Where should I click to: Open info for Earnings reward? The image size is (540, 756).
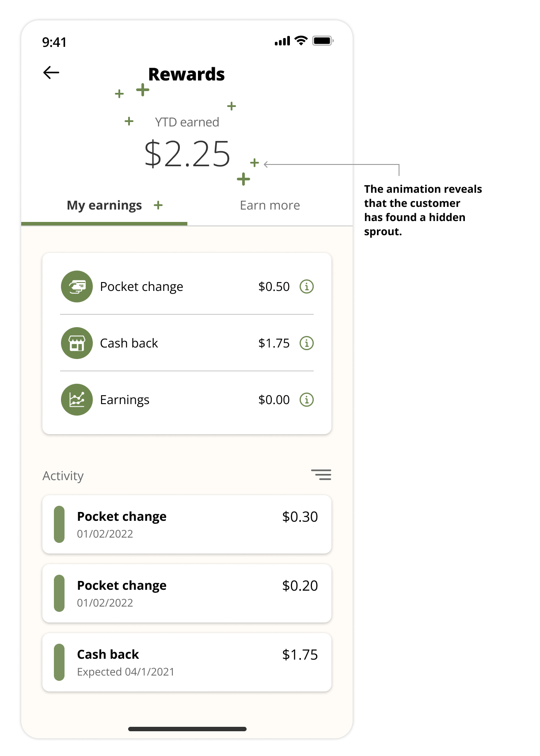point(307,400)
